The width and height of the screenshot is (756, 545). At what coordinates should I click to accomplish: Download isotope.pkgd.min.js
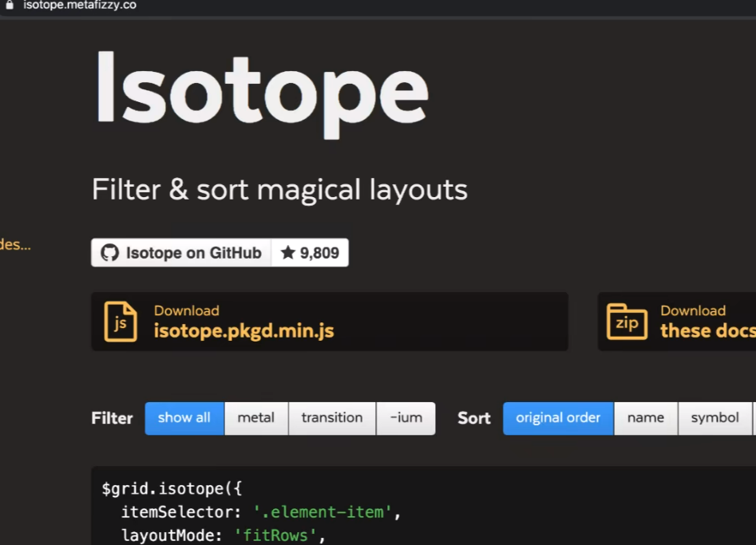pos(330,322)
